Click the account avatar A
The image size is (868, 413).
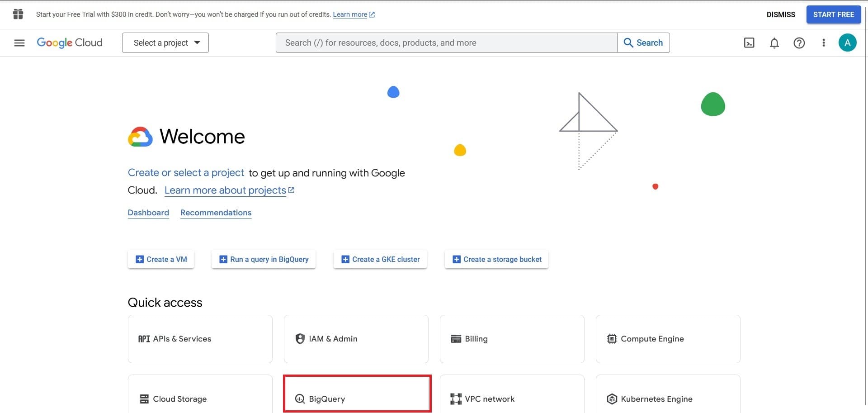click(847, 43)
